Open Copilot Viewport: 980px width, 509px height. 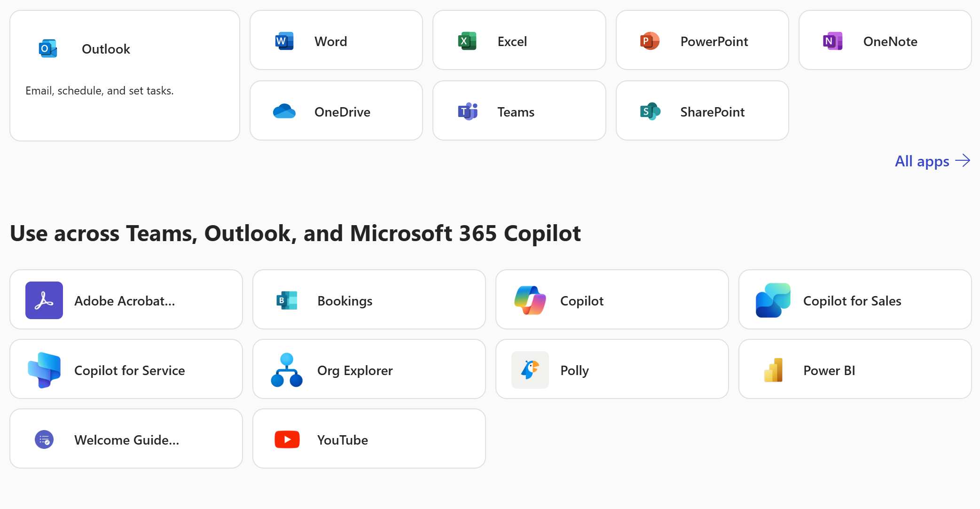(611, 299)
